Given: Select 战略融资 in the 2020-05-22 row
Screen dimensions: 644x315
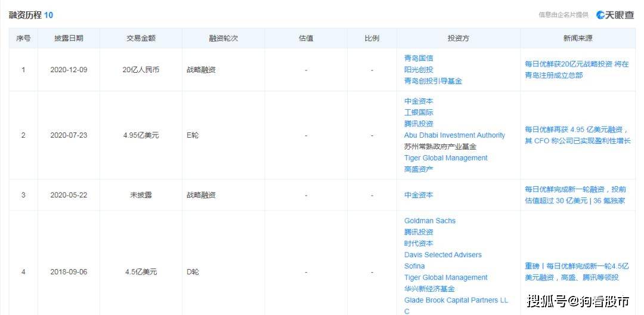Looking at the screenshot, I should point(201,195).
